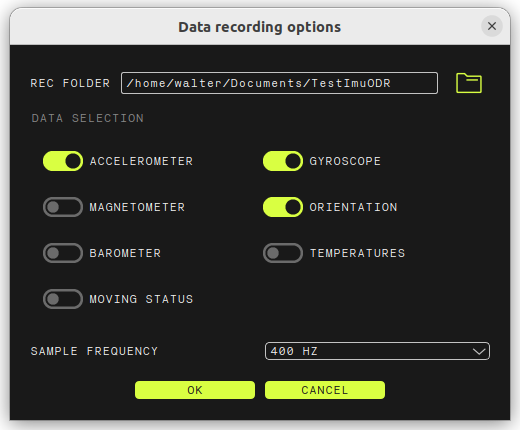Viewport: 520px width, 430px height.
Task: Activate the Moving Status toggle switch
Action: (63, 299)
